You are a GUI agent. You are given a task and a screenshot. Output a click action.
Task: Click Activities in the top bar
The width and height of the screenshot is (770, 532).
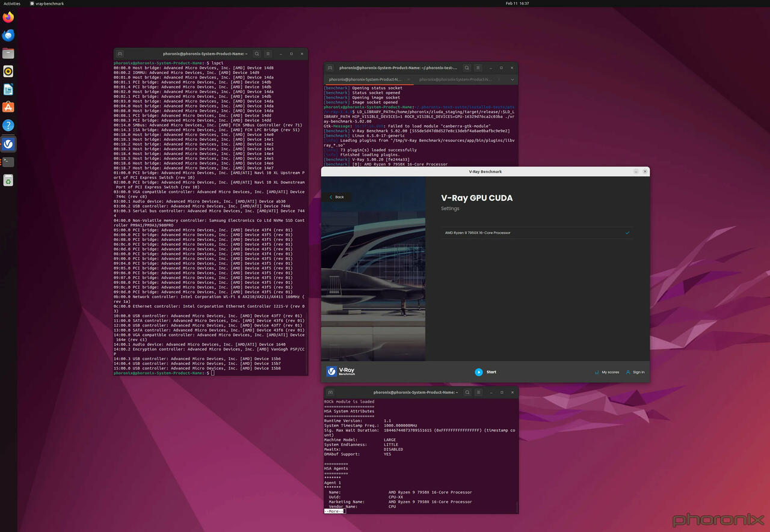click(x=12, y=4)
